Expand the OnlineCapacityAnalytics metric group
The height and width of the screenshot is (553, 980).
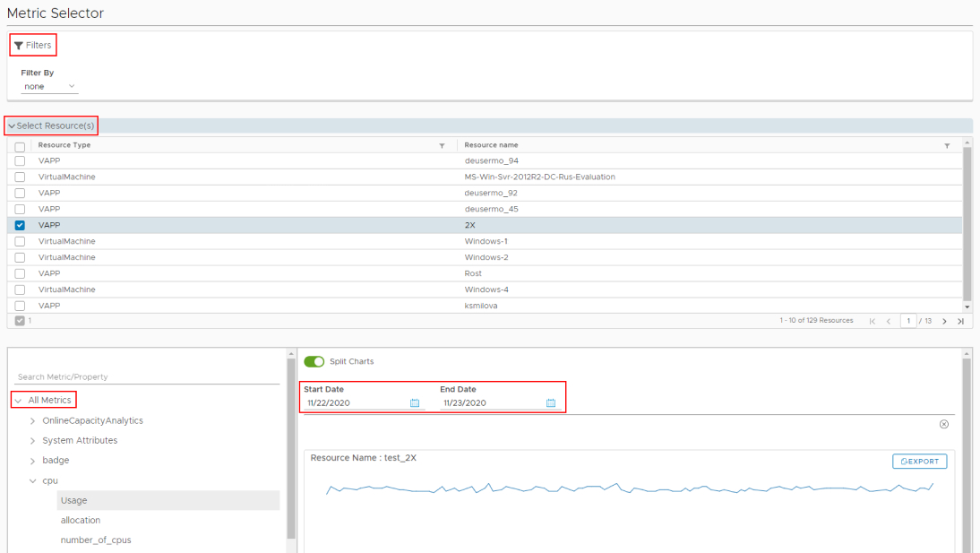[33, 420]
